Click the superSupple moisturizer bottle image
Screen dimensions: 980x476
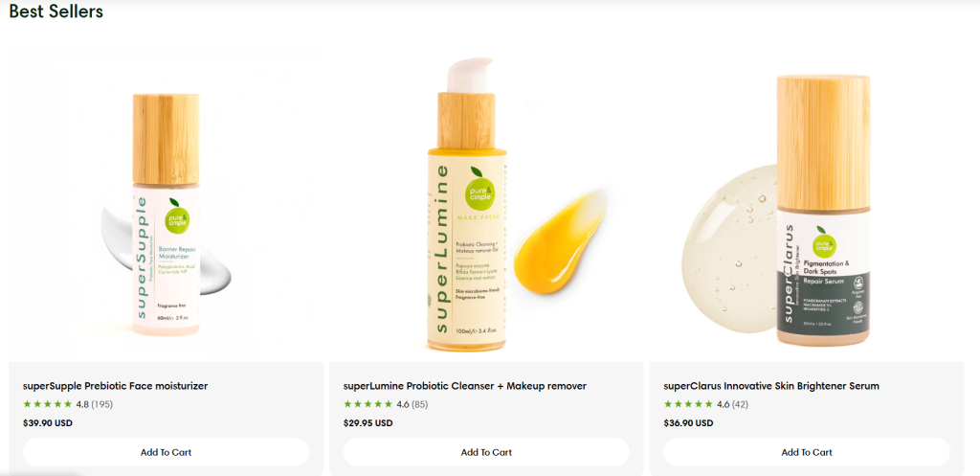pyautogui.click(x=167, y=215)
